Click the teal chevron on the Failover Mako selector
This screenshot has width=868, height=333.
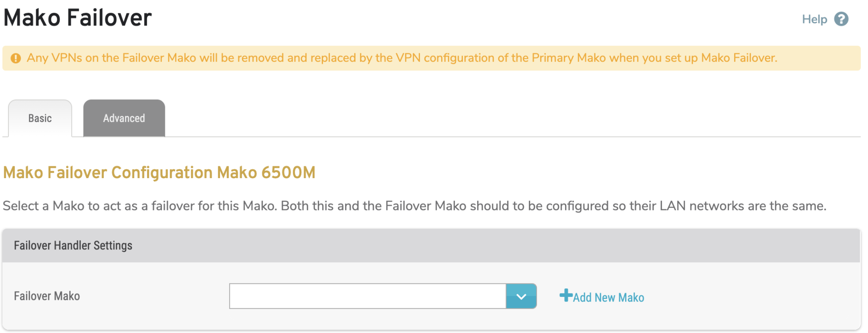(521, 296)
